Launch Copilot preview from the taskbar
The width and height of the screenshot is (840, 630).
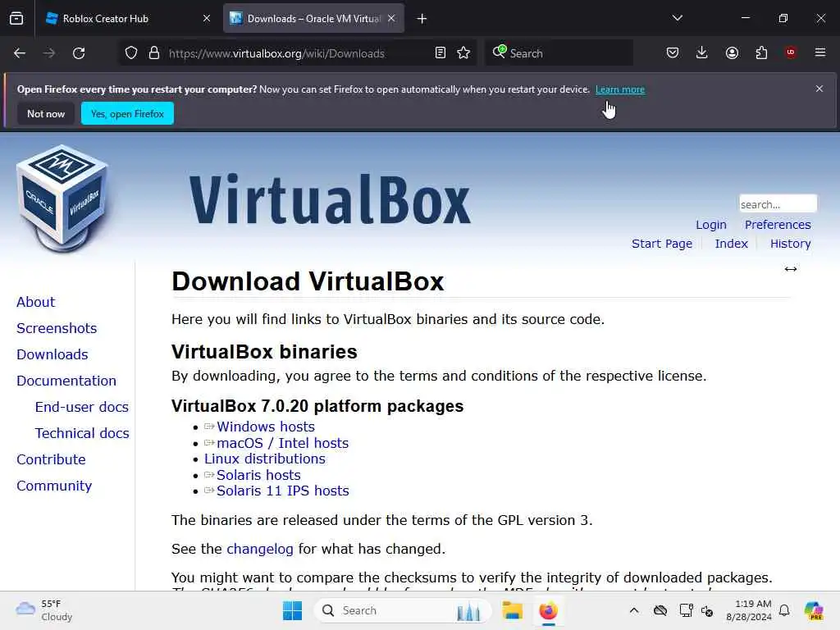[x=814, y=610]
